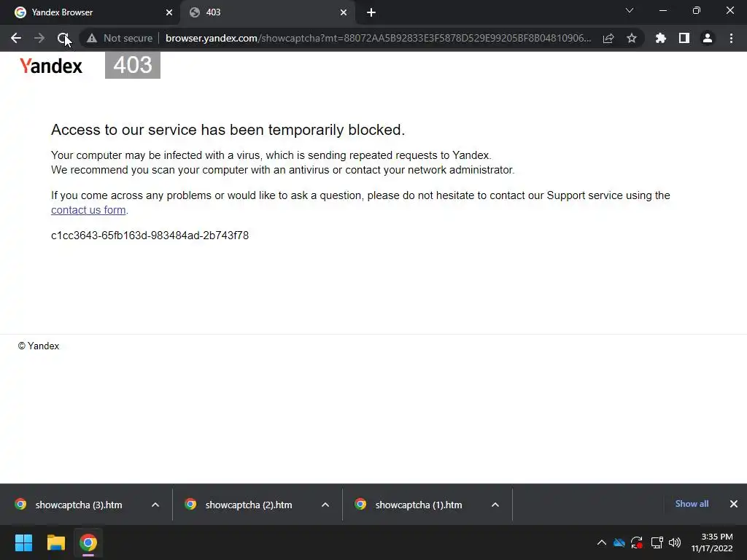Screen dimensions: 747x560
Task: Open the clock showing 3:35 PM
Action: coord(712,542)
